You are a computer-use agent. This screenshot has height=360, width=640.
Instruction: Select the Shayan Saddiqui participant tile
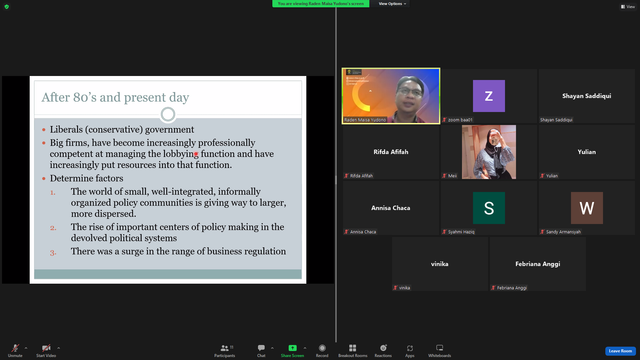pyautogui.click(x=587, y=96)
